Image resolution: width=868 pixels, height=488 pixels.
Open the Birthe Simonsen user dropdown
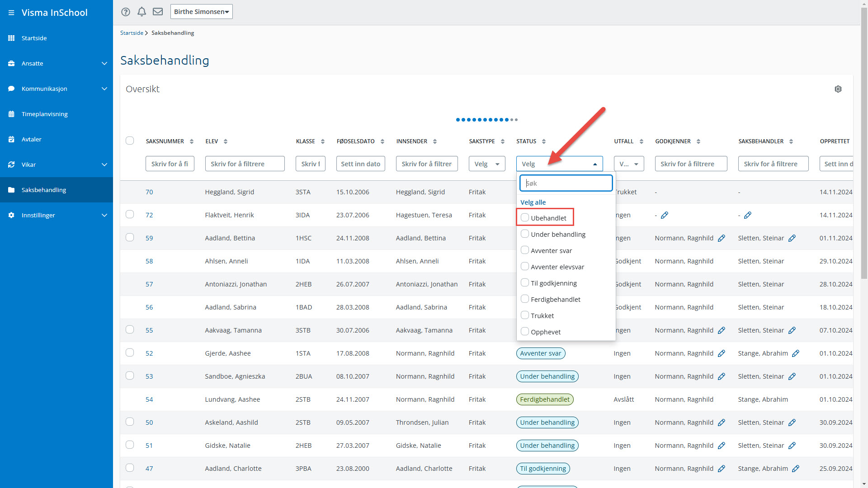[x=201, y=12]
